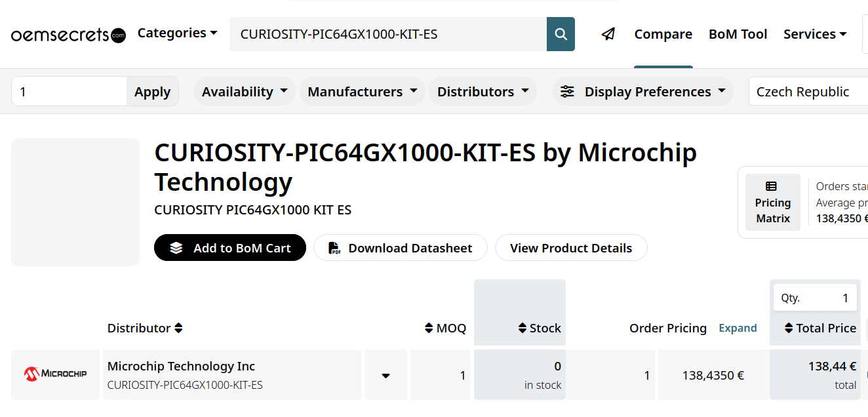The width and height of the screenshot is (868, 417).
Task: Download the product datasheet
Action: click(401, 248)
